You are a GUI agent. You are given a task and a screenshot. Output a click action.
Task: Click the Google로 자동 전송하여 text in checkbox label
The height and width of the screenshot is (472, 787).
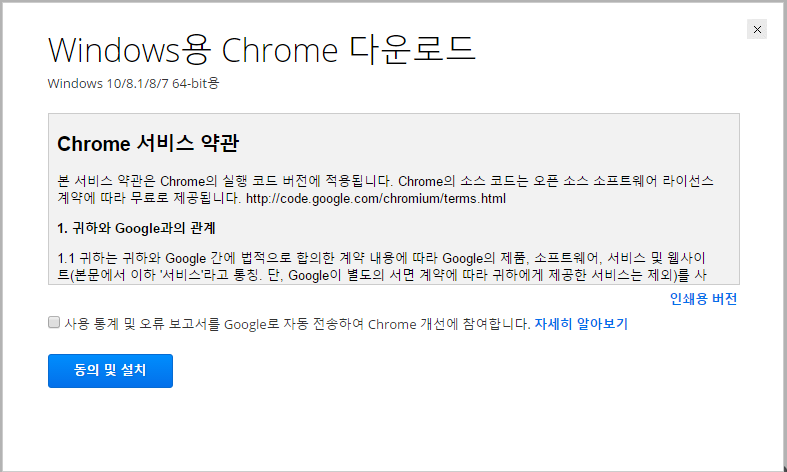coord(294,324)
